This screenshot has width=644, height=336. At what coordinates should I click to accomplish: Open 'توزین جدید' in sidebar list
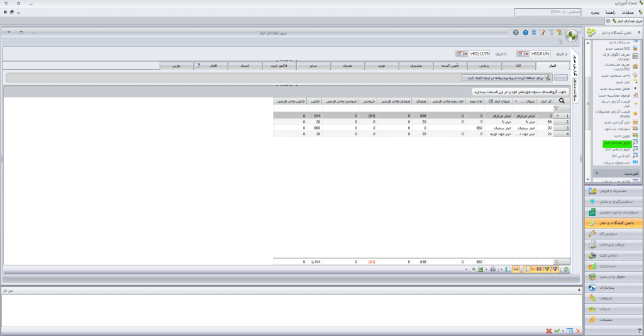(x=621, y=135)
